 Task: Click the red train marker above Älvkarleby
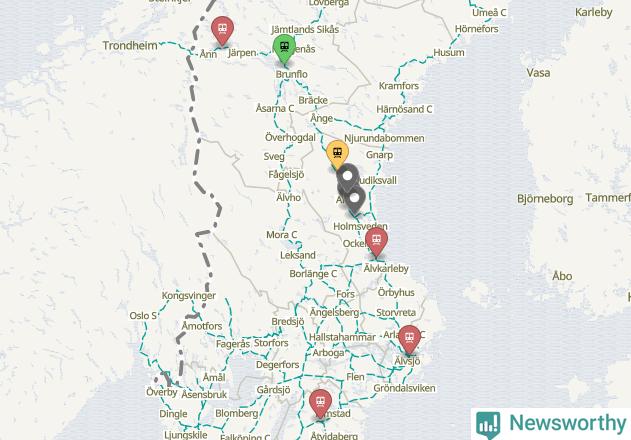coord(376,242)
